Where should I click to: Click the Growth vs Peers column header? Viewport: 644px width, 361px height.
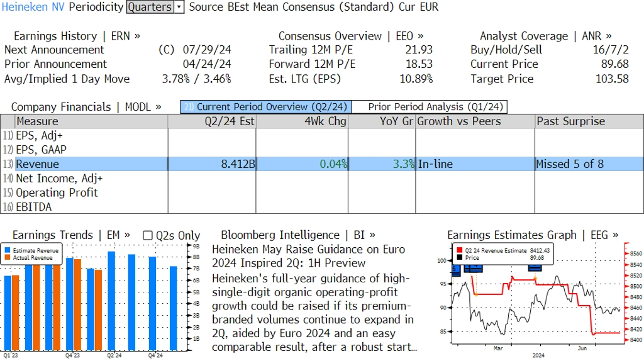pos(475,121)
